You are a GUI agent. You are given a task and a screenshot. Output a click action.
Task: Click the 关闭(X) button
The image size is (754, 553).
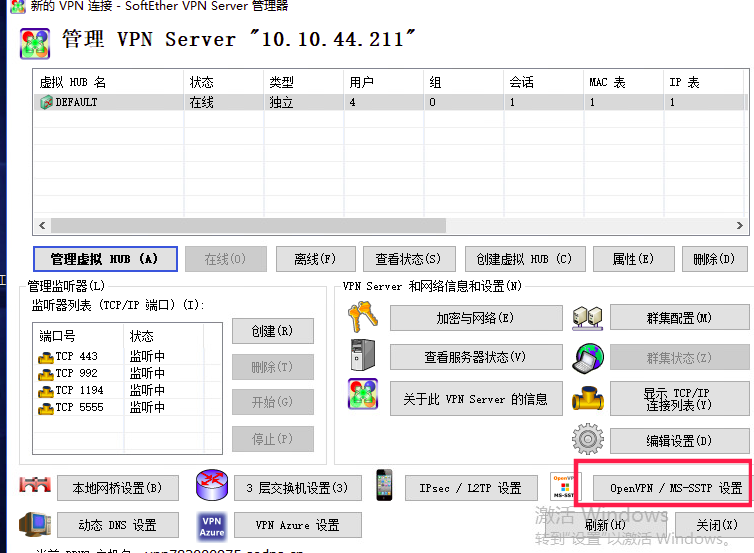tap(713, 525)
